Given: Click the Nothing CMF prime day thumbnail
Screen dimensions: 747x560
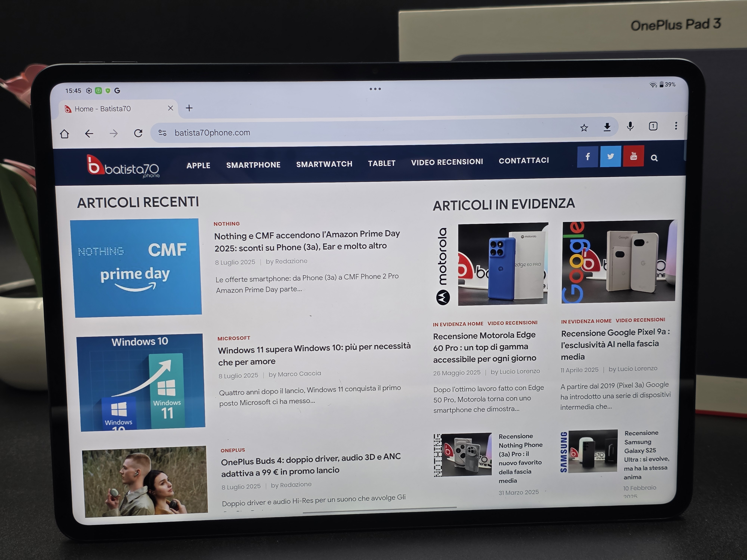Looking at the screenshot, I should pos(136,268).
